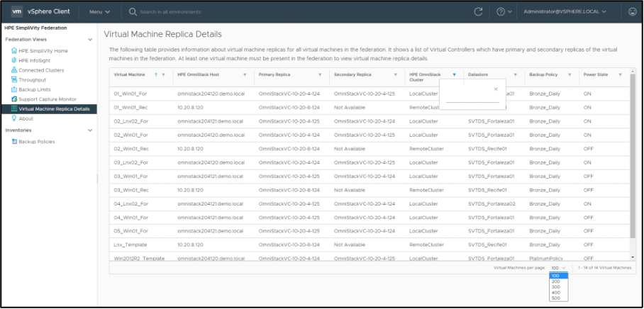Filter the Primary Replica column

tap(320, 74)
